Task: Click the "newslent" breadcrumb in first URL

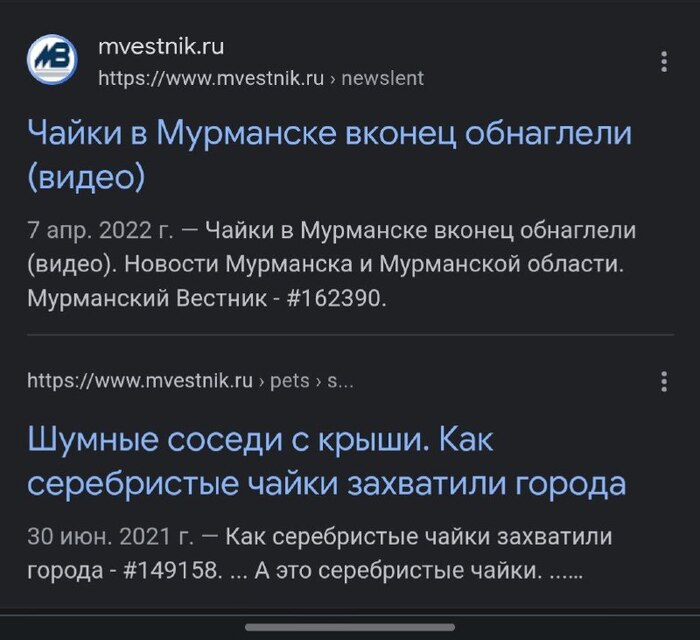Action: click(382, 78)
